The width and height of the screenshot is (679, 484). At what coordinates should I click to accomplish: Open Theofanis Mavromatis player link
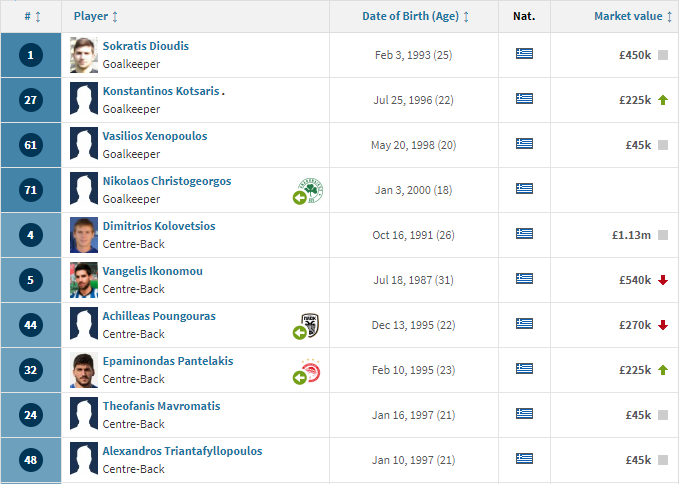[x=162, y=406]
